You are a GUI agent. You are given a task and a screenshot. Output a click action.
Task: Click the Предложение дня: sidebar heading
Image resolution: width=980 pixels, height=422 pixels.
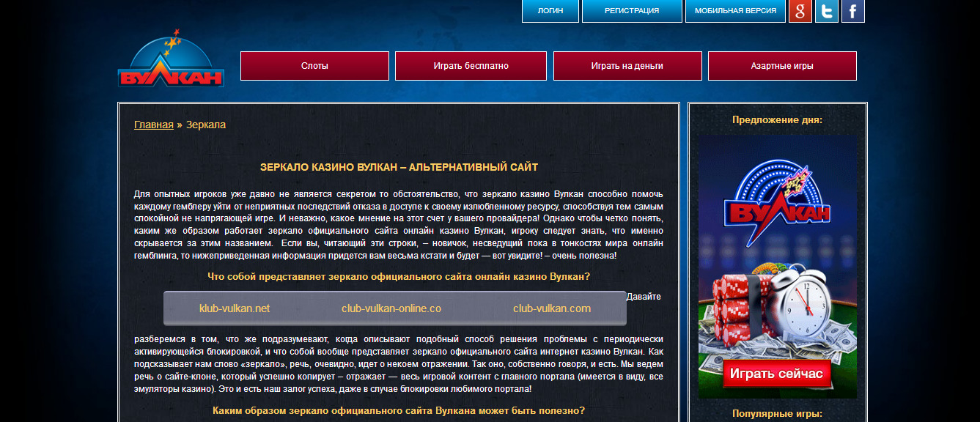pos(777,119)
